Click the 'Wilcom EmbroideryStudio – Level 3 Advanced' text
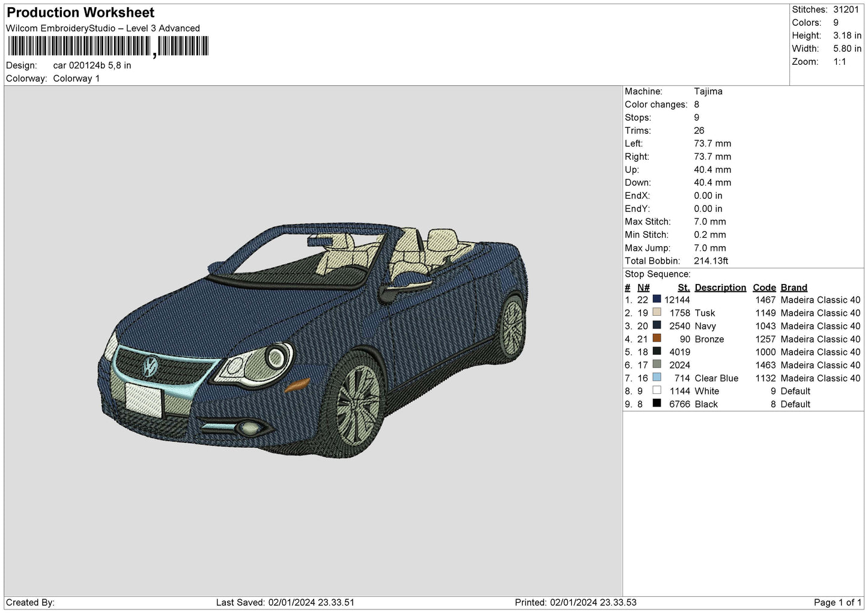Image resolution: width=868 pixels, height=613 pixels. pyautogui.click(x=103, y=28)
